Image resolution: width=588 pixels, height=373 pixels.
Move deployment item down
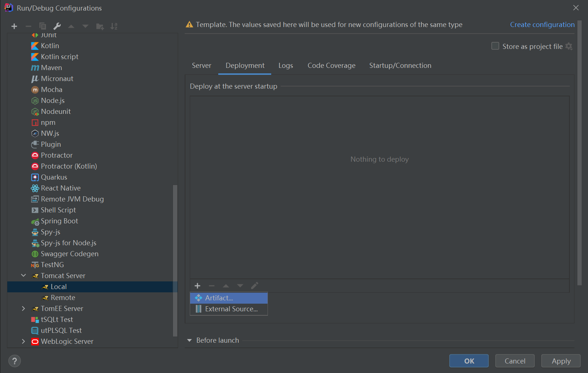pos(240,286)
